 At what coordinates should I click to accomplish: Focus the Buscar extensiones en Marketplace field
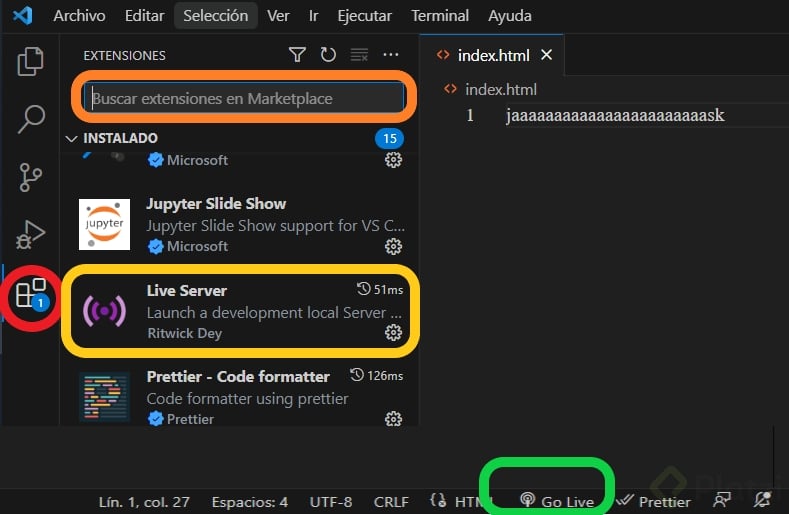click(244, 98)
